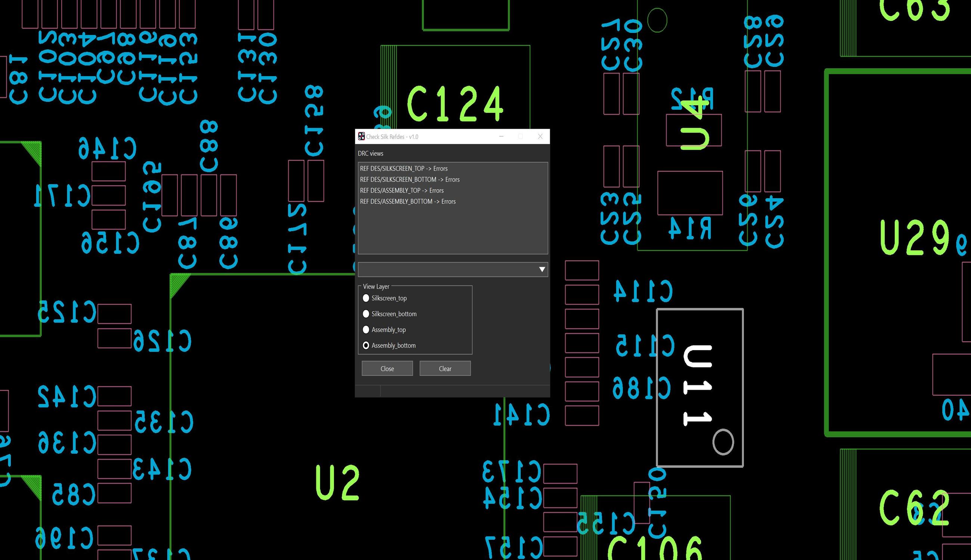Click the C135 capacitor label
Screen dimensions: 971x560
(x=164, y=422)
